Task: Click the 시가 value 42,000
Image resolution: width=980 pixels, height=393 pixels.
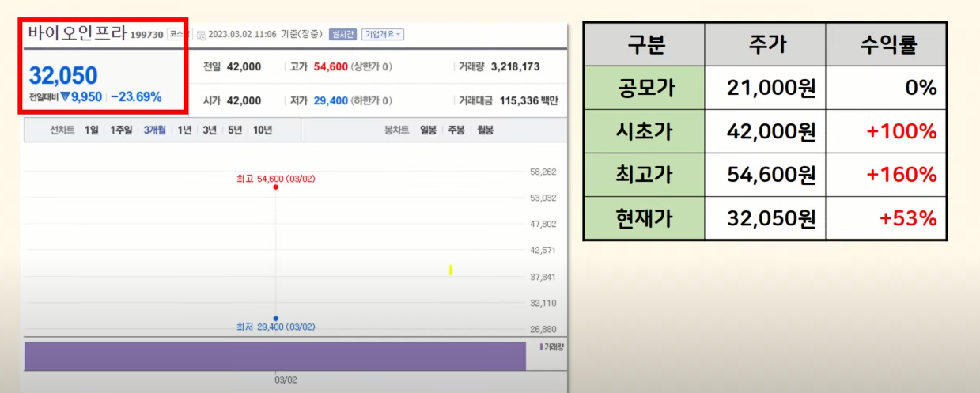Action: (x=244, y=100)
